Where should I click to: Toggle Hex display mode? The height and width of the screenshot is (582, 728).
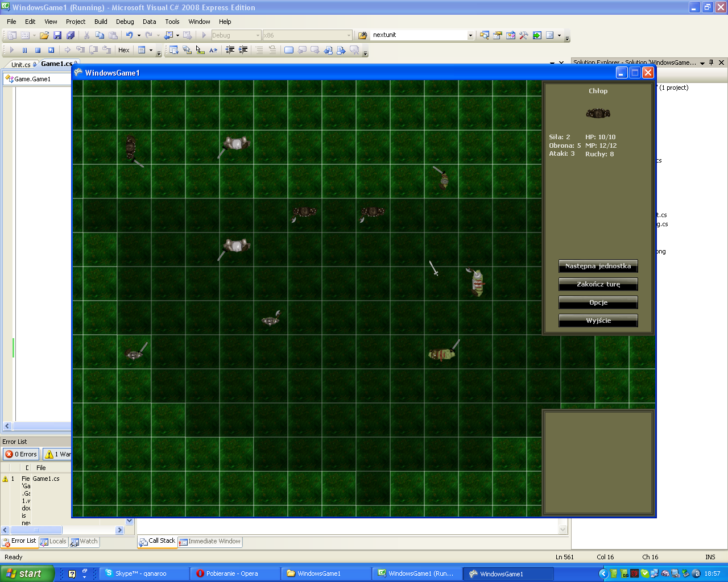(x=123, y=50)
